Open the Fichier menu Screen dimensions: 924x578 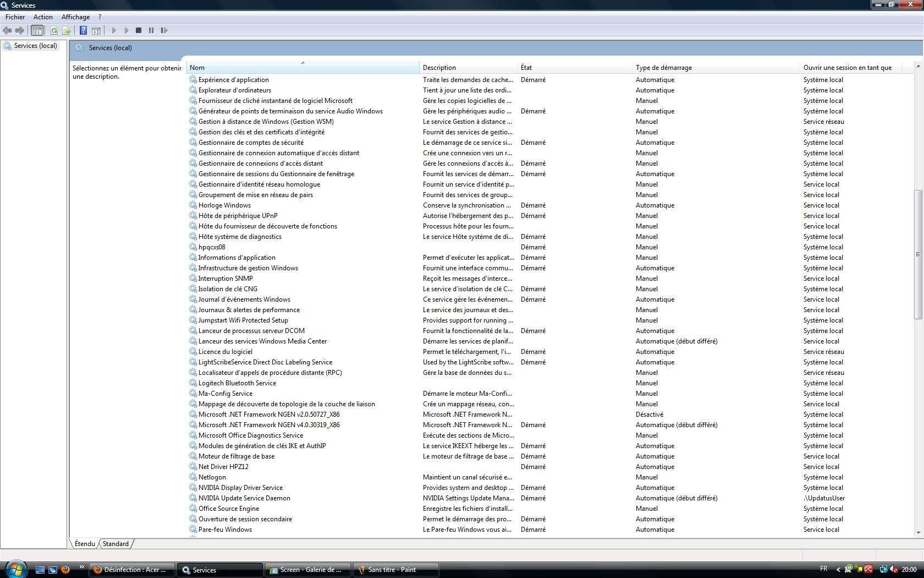click(x=15, y=17)
